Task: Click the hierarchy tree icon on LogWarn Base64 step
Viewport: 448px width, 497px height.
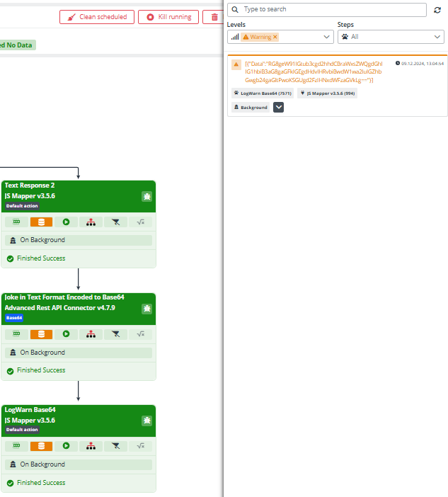Action: pos(91,446)
